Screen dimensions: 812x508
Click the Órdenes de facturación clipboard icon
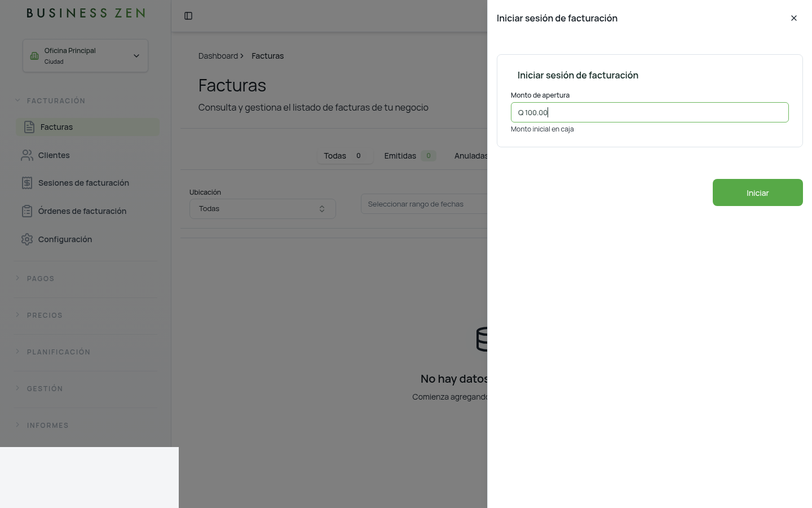(x=27, y=211)
